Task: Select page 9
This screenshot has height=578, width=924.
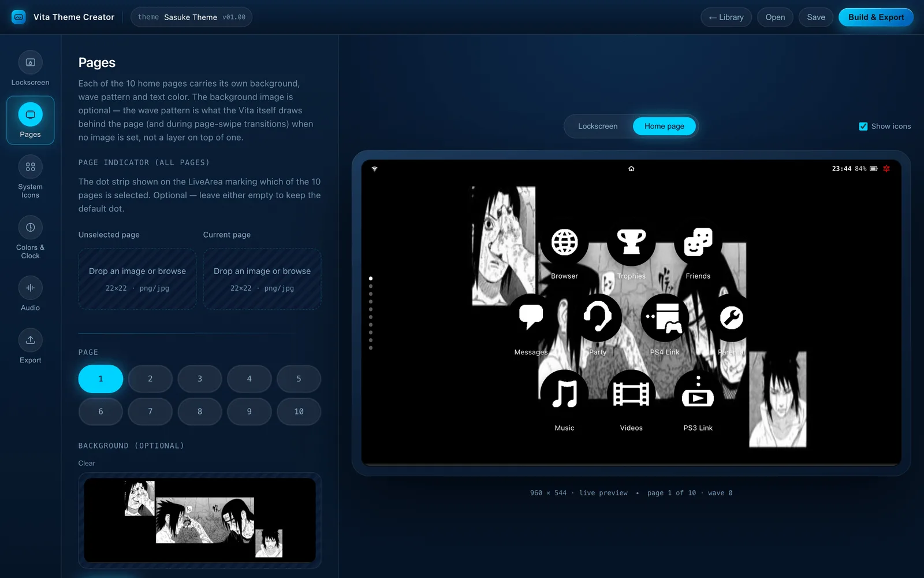Action: 249,412
